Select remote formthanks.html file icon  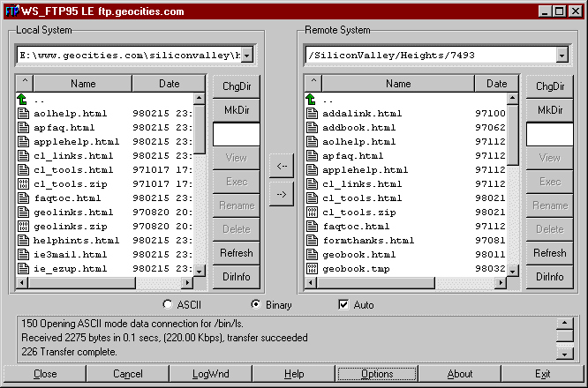pyautogui.click(x=312, y=240)
